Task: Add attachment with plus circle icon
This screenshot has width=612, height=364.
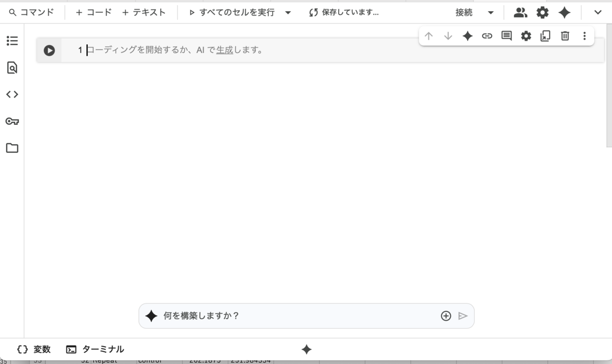Action: click(x=446, y=316)
